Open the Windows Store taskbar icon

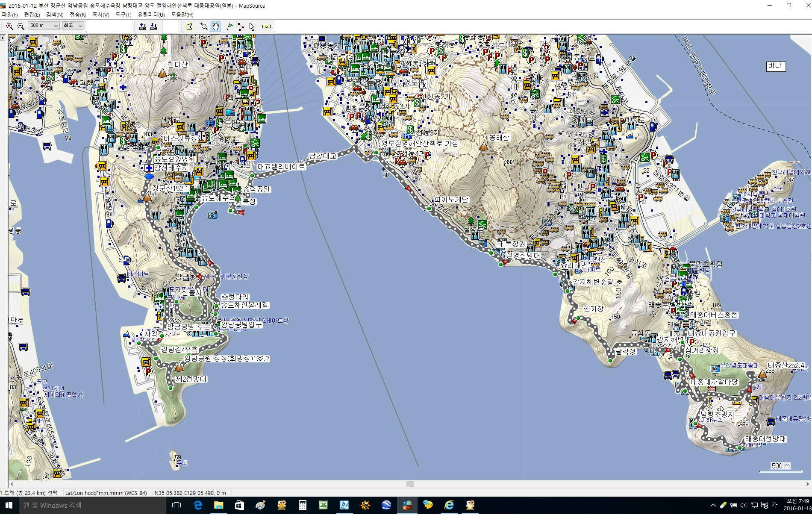point(239,506)
